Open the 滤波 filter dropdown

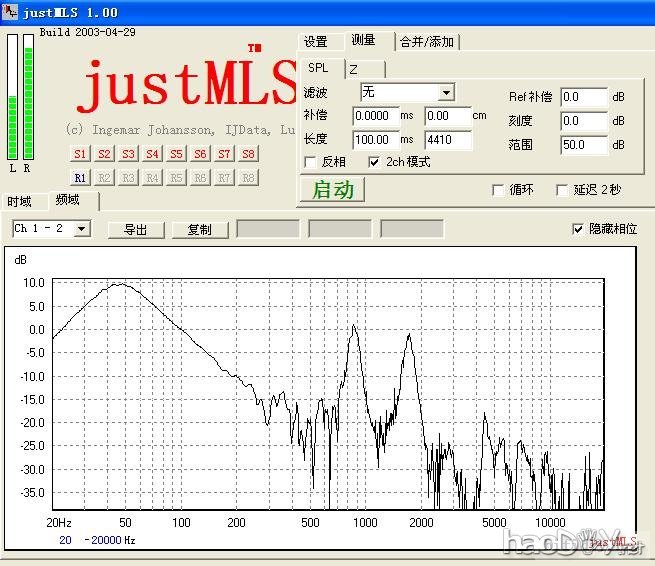coord(445,93)
